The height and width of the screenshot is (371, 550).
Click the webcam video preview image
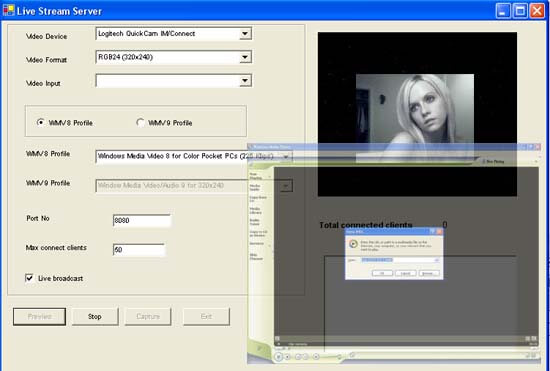click(415, 118)
